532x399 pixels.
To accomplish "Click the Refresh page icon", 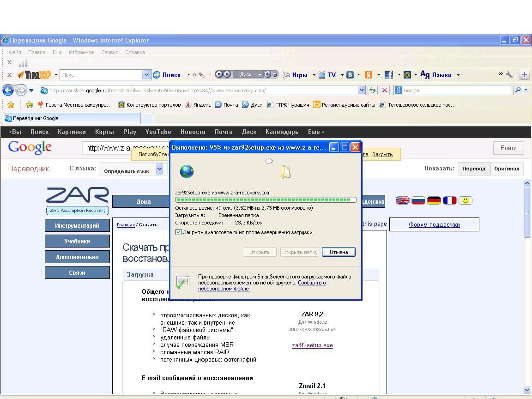I will 373,90.
